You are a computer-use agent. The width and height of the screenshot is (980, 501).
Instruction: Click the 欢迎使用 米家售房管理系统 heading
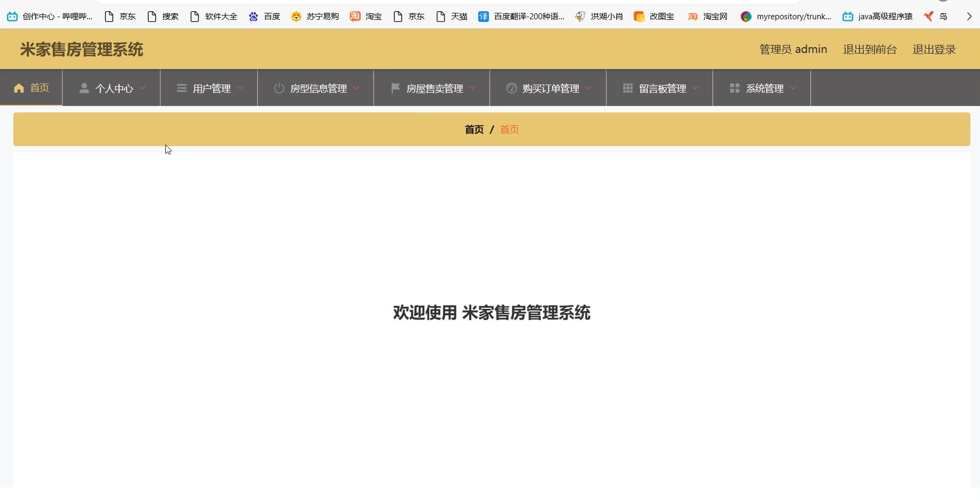tap(492, 313)
